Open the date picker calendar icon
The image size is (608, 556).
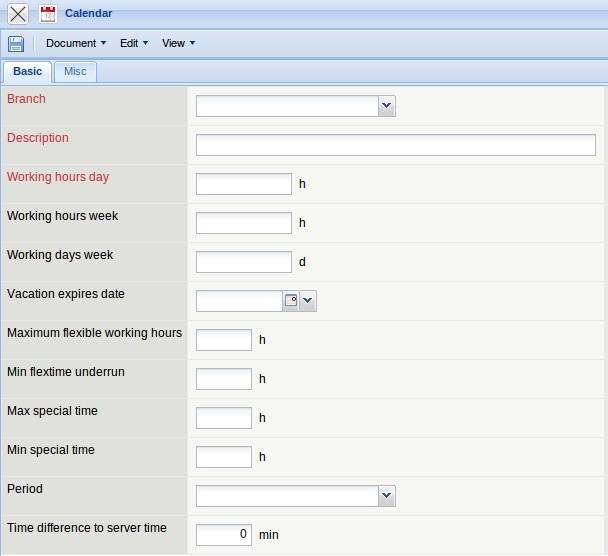291,301
